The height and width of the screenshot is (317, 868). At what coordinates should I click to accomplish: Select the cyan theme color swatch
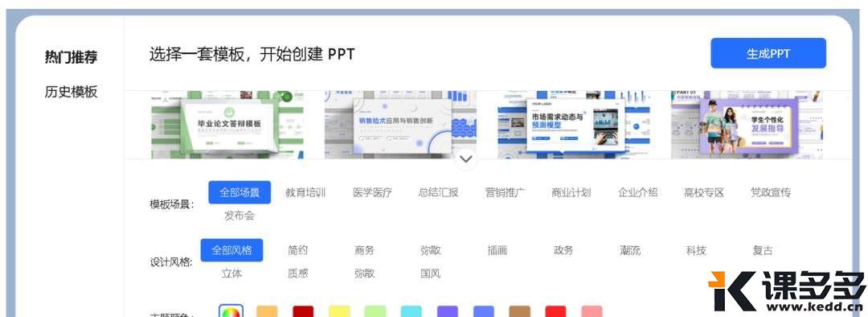tap(411, 311)
